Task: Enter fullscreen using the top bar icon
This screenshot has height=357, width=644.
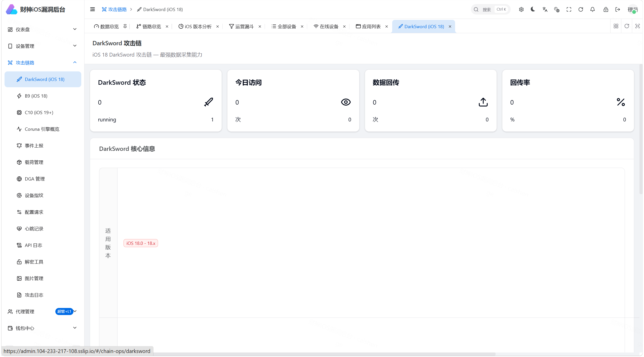Action: pyautogui.click(x=569, y=9)
